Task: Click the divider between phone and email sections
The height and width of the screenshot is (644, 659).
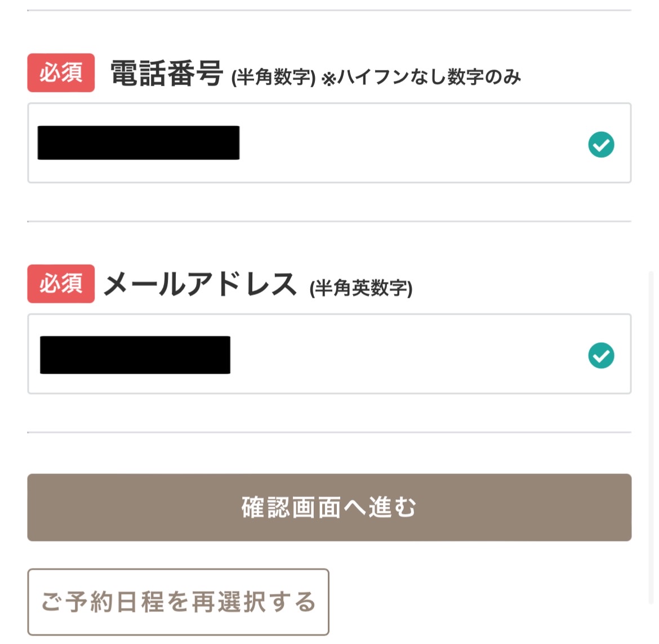Action: point(329,221)
